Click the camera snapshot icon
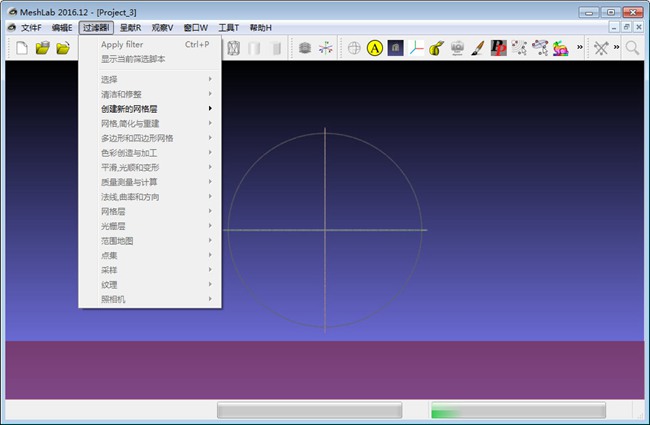The image size is (650, 425). [x=457, y=48]
